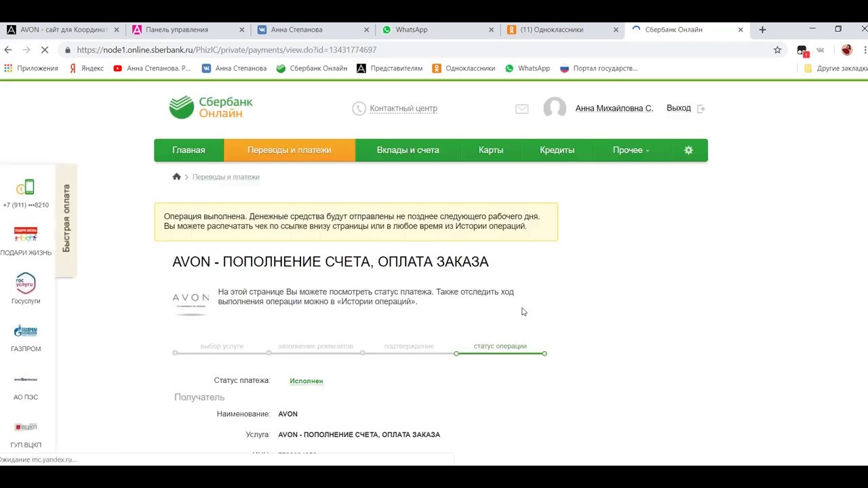Click the user profile avatar
Screen dimensions: 868x488
click(555, 108)
